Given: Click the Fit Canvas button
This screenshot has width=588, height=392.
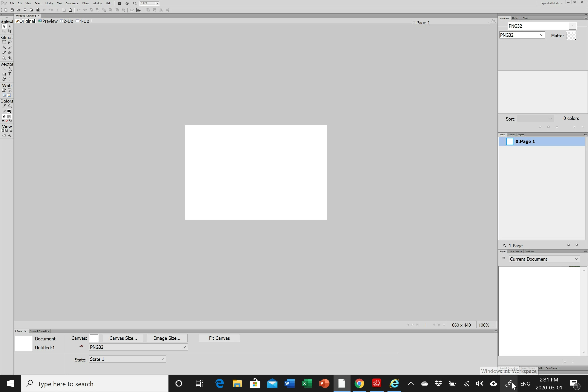Looking at the screenshot, I should coord(219,338).
